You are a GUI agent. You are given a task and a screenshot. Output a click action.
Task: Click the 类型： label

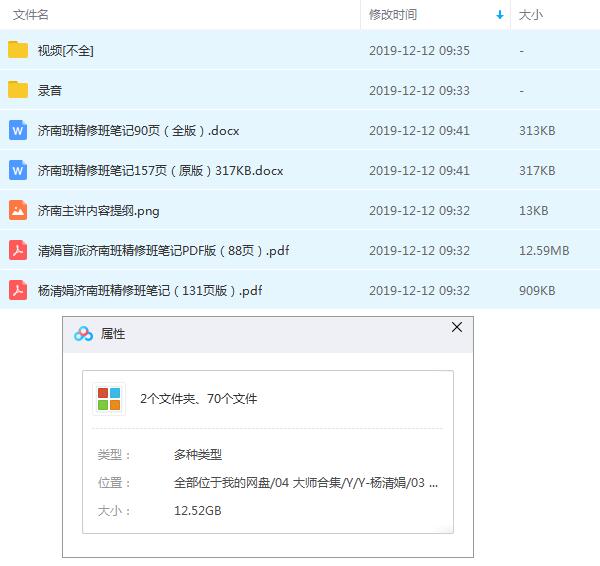pyautogui.click(x=114, y=455)
